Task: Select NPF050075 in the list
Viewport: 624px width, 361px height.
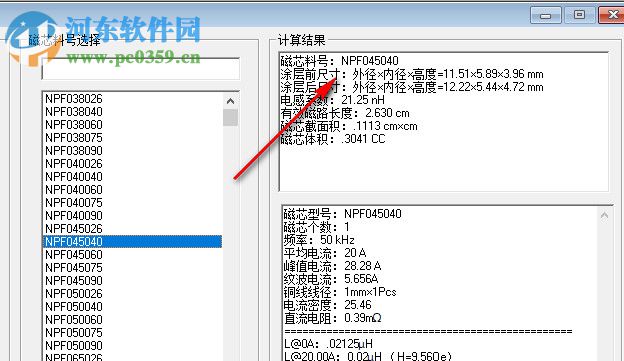Action: [x=74, y=333]
